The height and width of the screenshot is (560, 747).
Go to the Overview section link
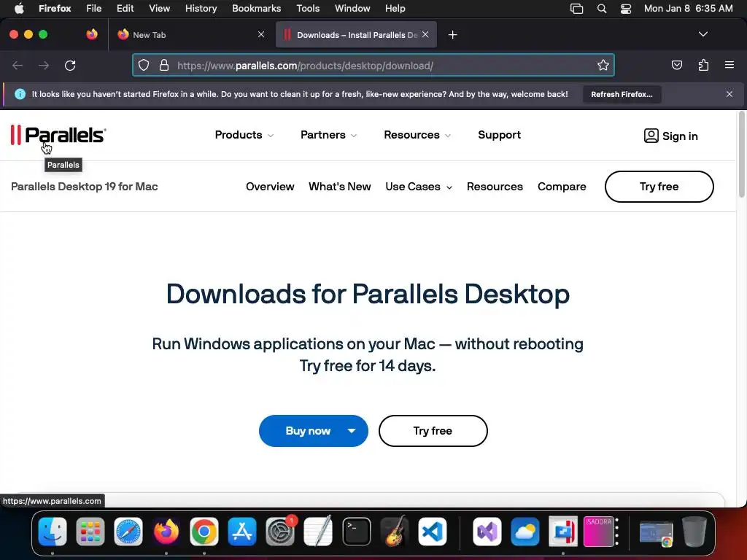(x=270, y=187)
